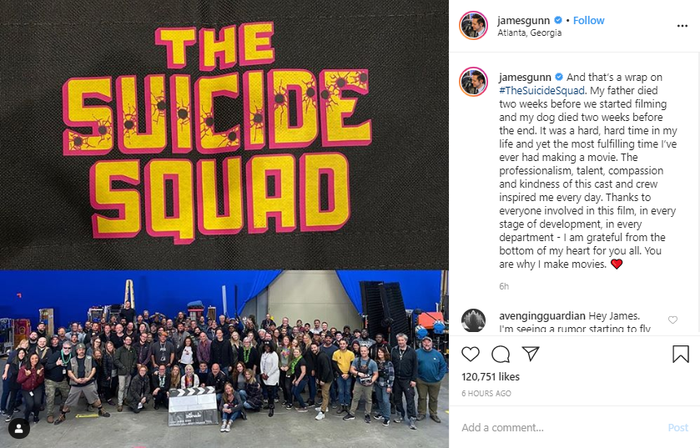Image resolution: width=700 pixels, height=448 pixels.
Task: Like the post with the heart icon
Action: 470,354
